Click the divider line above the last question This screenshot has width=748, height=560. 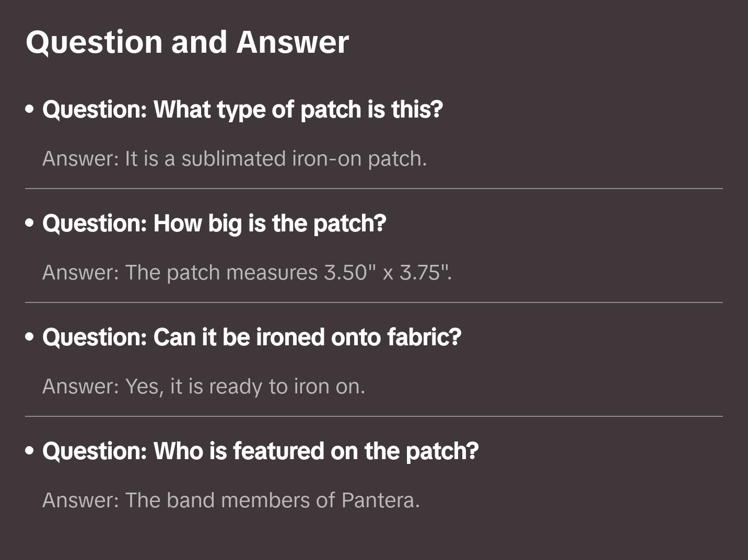(374, 416)
